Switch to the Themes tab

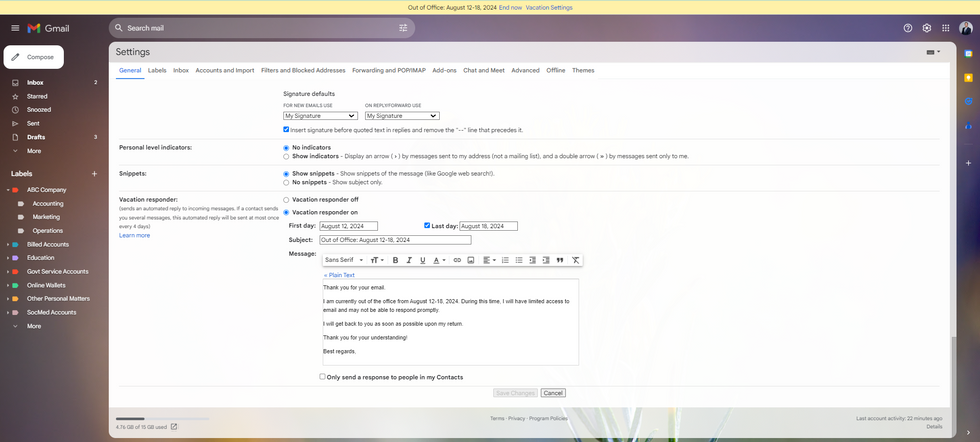coord(583,71)
